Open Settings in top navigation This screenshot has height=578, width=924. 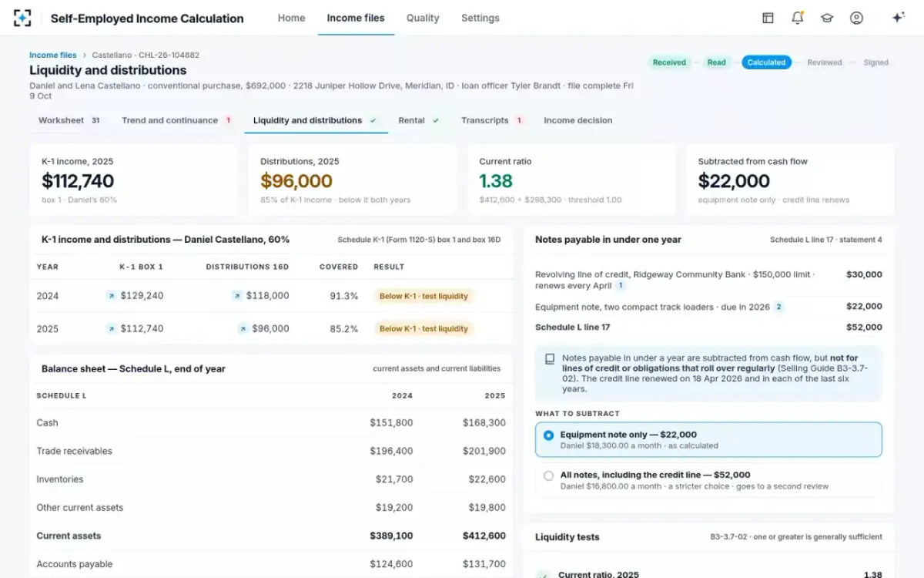(480, 18)
